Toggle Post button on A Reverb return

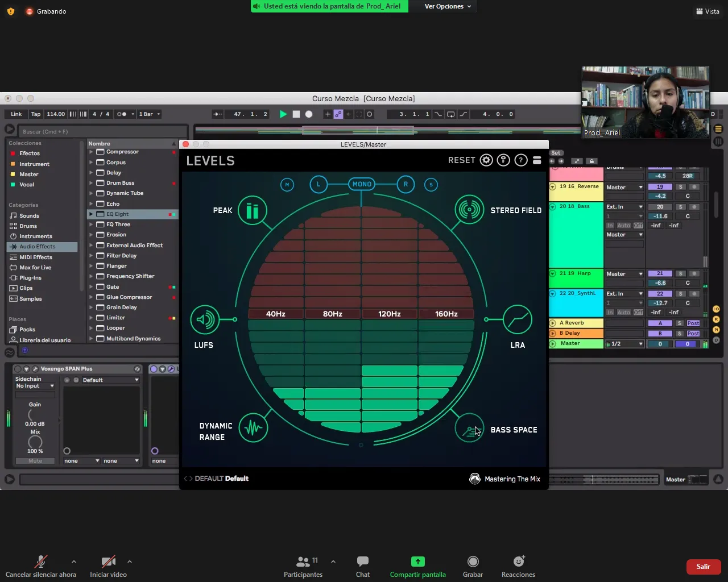coord(693,323)
